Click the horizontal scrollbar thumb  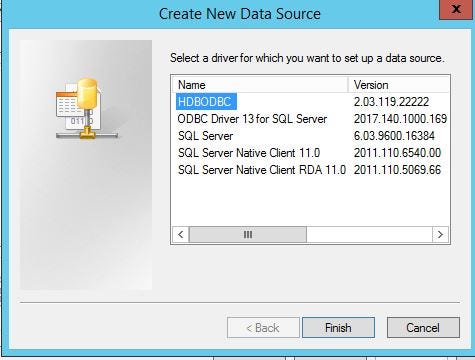248,234
